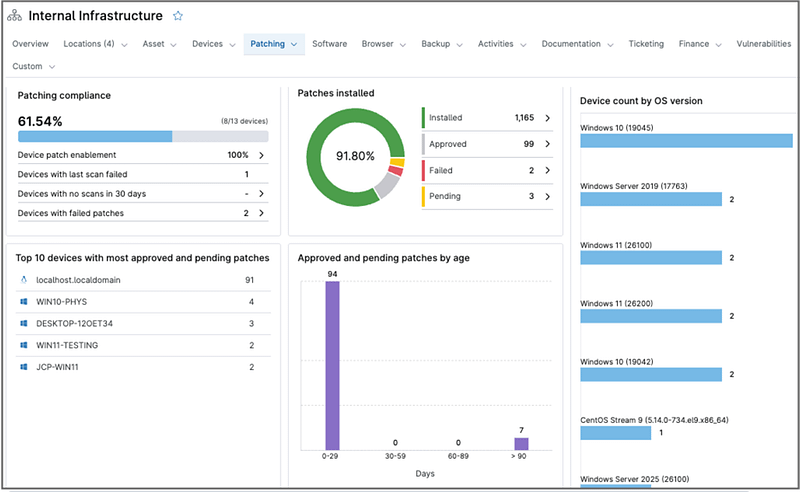Open Failed patches details arrow
800x492 pixels.
[547, 170]
